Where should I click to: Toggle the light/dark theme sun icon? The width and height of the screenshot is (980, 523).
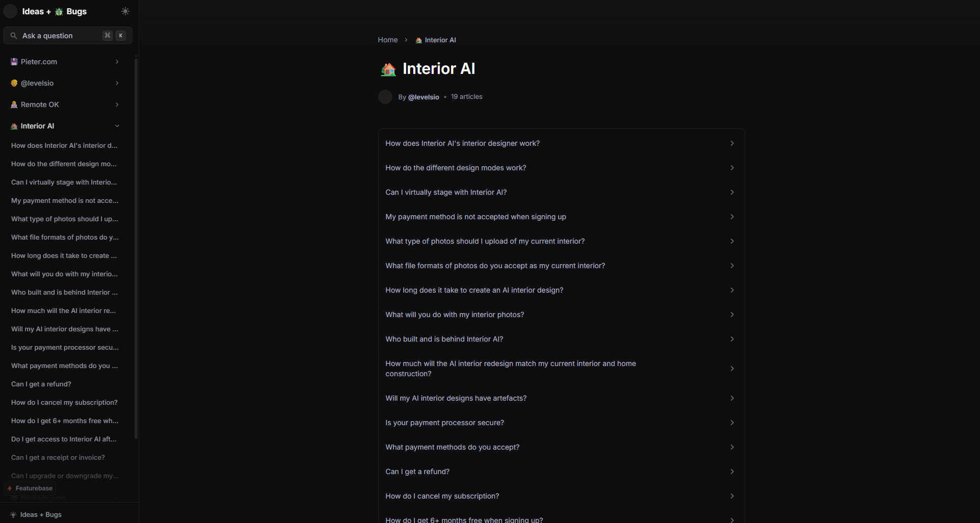[x=125, y=11]
